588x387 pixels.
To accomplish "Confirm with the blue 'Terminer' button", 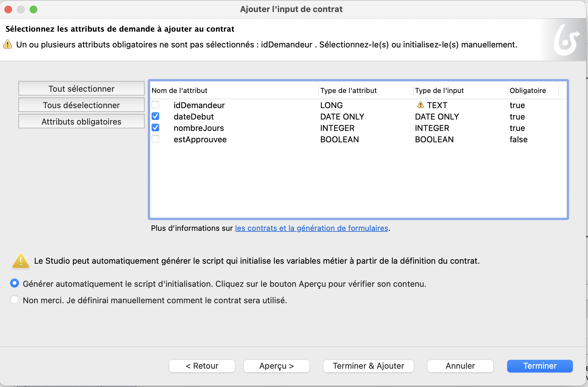I will (540, 366).
